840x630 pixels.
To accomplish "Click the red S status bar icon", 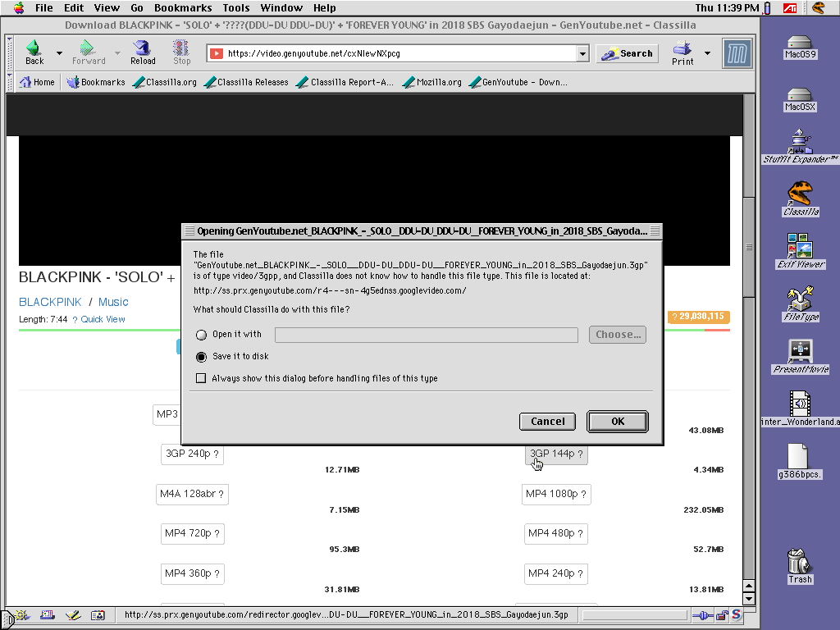I will (x=737, y=615).
